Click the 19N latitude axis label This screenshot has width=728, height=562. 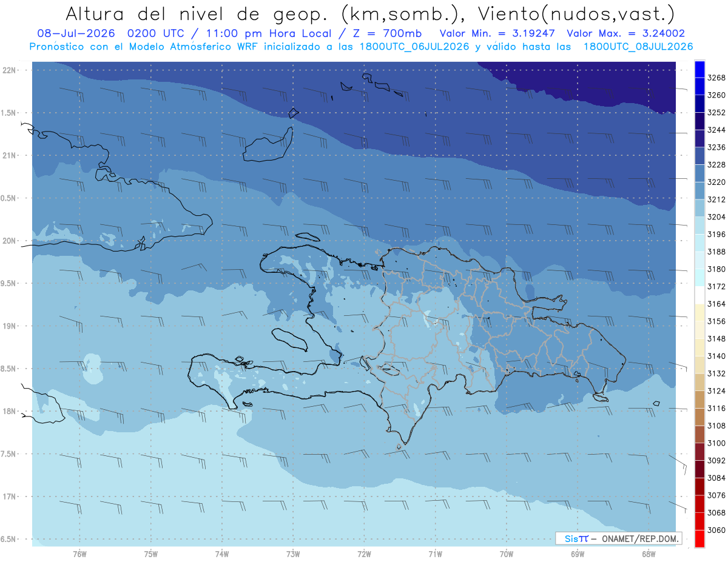click(x=9, y=326)
